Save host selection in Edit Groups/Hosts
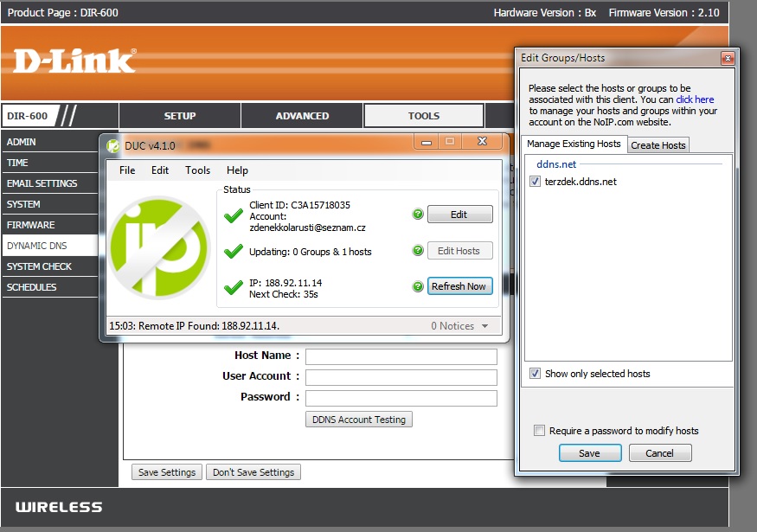 click(x=589, y=453)
